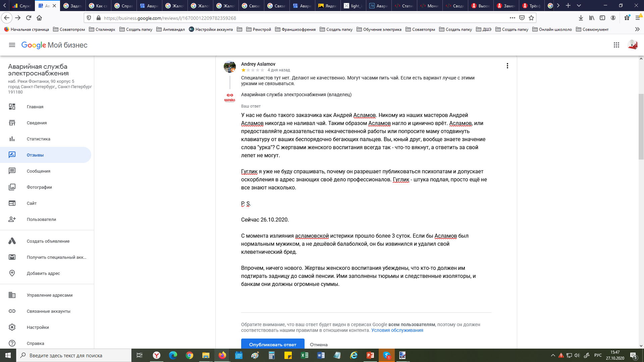644x362 pixels.
Task: Expand the bookmarks overflow chevron
Action: [637, 29]
